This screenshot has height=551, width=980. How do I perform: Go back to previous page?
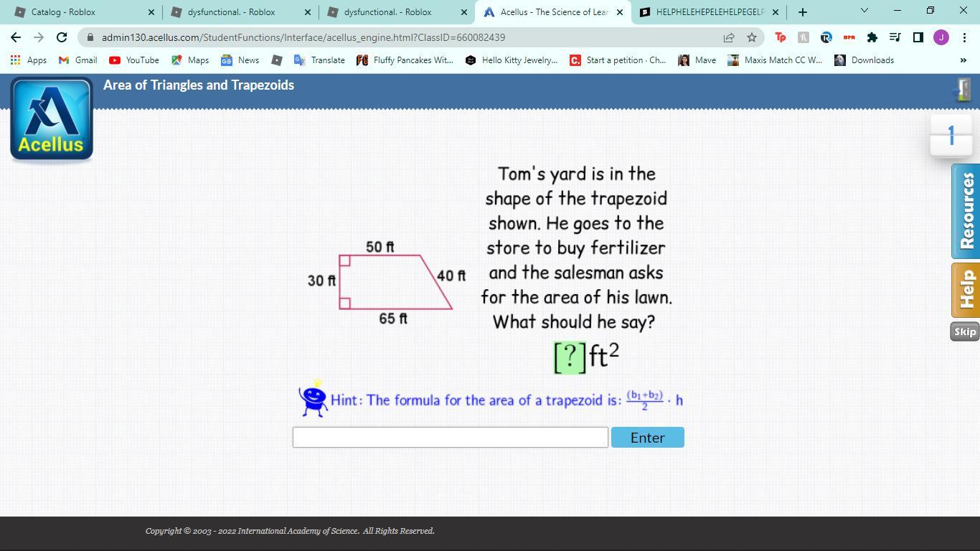pyautogui.click(x=16, y=37)
